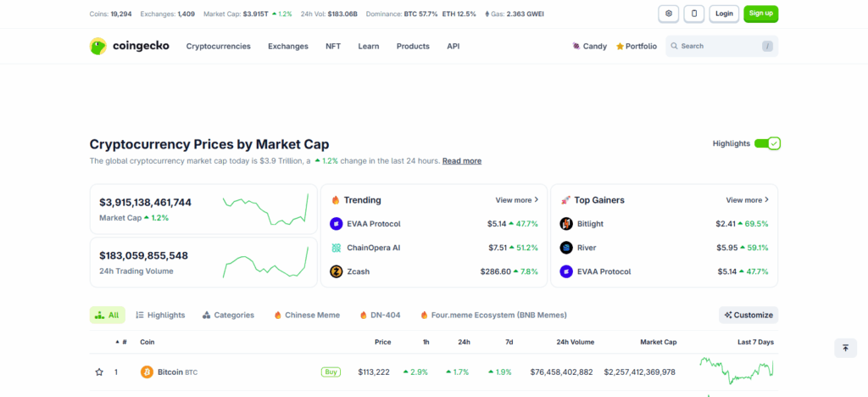Click the scroll-to-top arrow button
This screenshot has height=397, width=868.
tap(845, 348)
